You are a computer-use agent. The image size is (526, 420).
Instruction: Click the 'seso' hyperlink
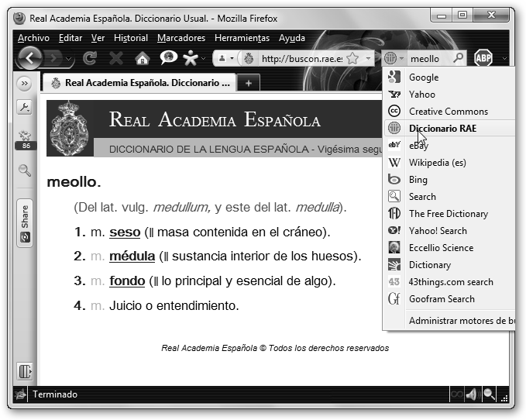(x=125, y=232)
